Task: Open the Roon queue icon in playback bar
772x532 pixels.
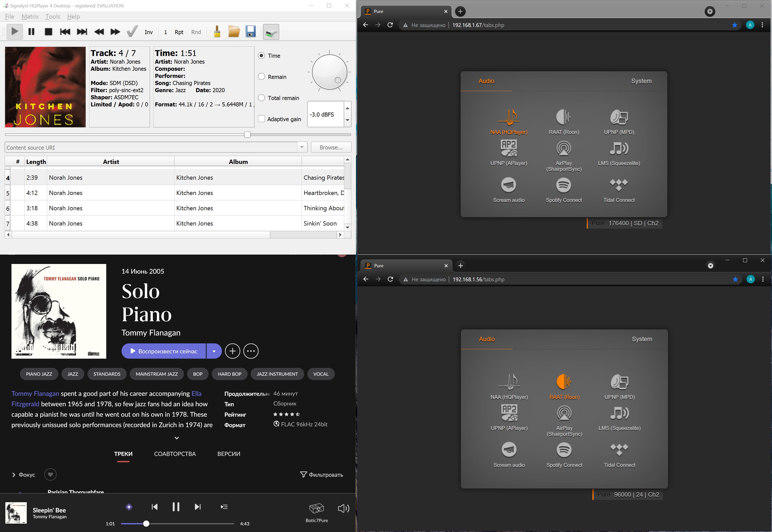Action: coord(224,507)
